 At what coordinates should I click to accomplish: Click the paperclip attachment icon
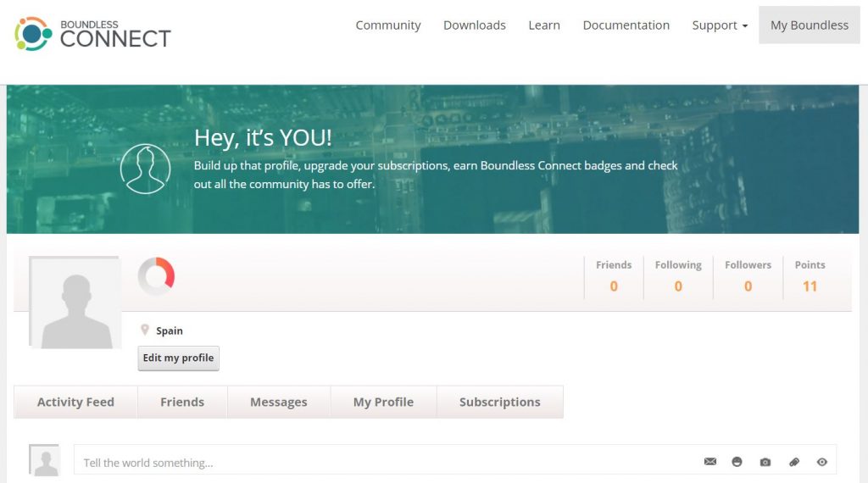point(793,462)
